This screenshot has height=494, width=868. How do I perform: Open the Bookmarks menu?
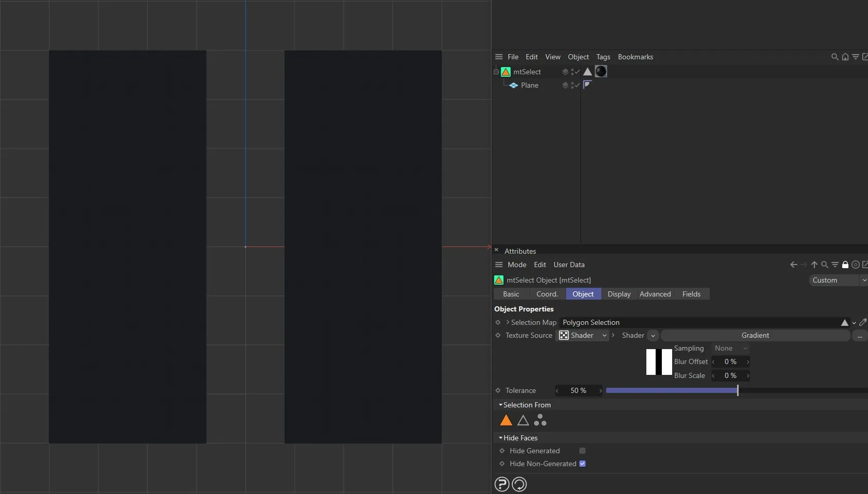635,57
